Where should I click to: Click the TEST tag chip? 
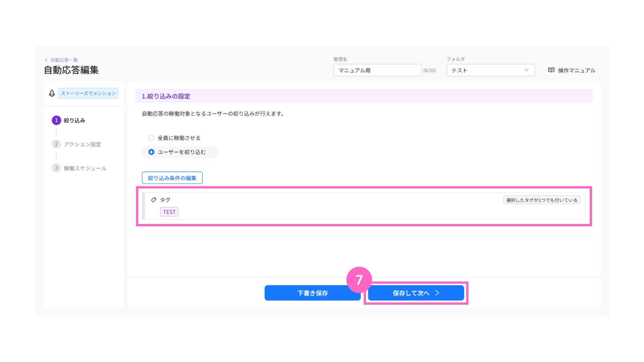pos(169,212)
